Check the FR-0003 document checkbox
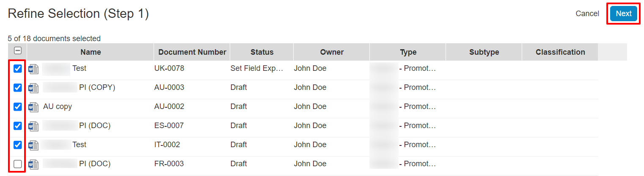644x176 pixels. click(18, 164)
